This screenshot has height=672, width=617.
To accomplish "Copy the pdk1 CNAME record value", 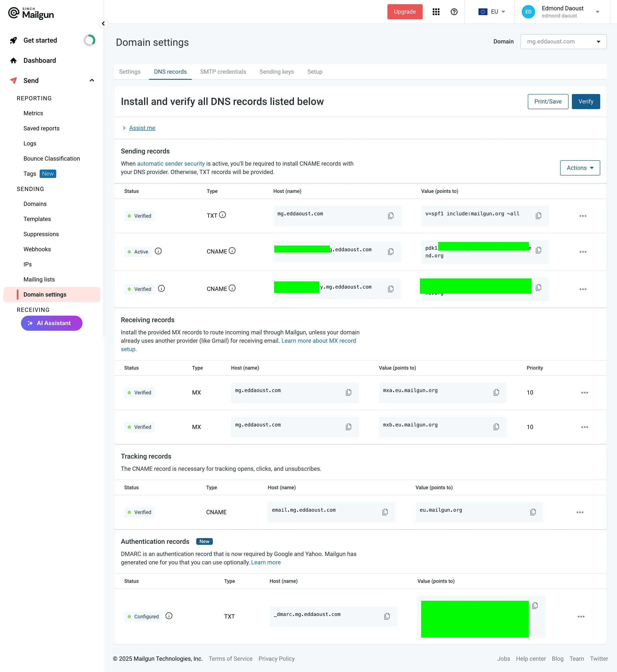I will click(538, 250).
